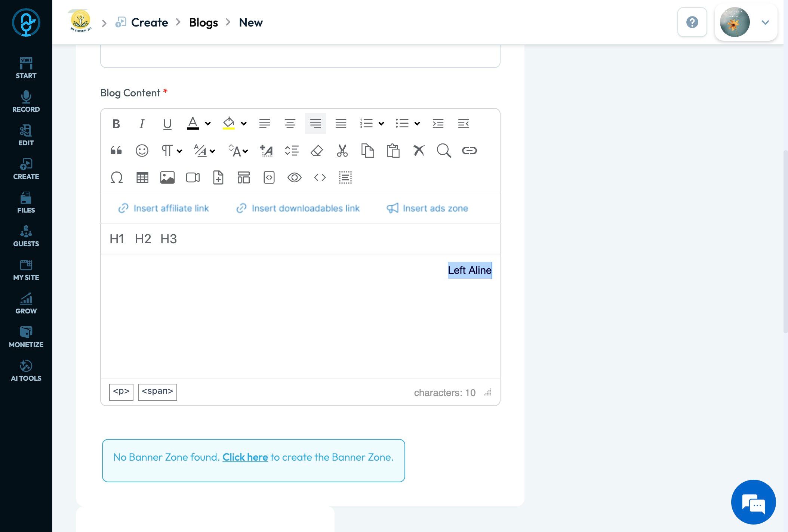Insert a special character with Omega icon
The width and height of the screenshot is (788, 532).
(x=117, y=177)
